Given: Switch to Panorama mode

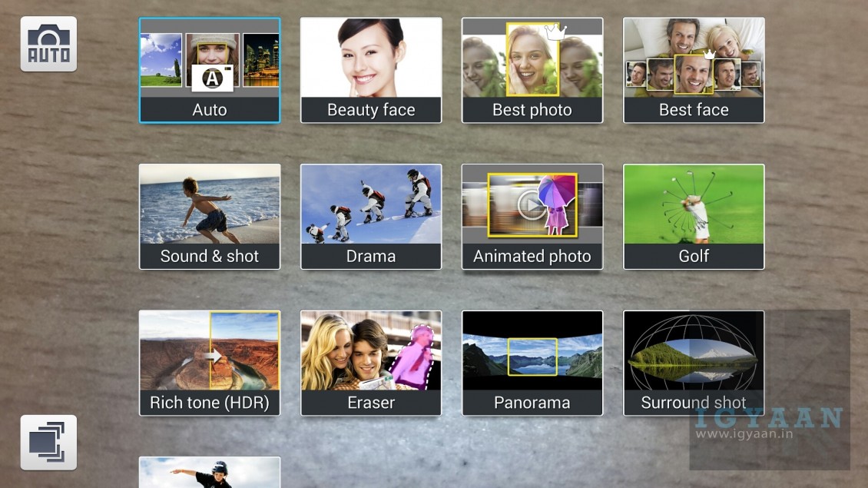Looking at the screenshot, I should coord(532,363).
